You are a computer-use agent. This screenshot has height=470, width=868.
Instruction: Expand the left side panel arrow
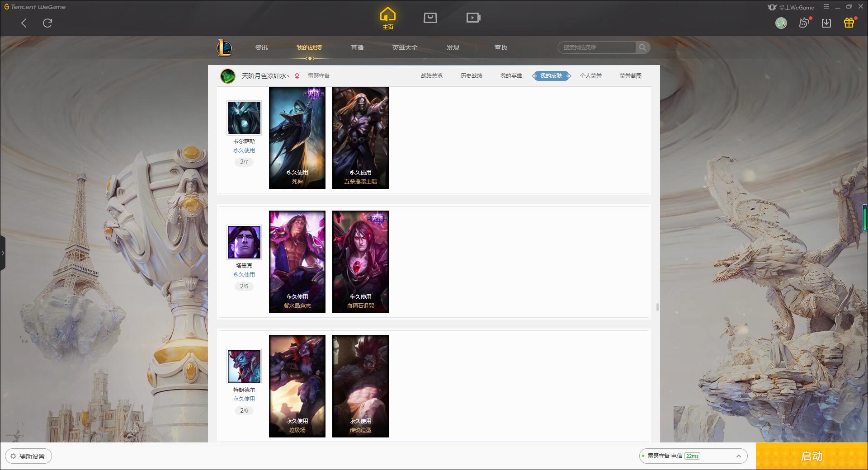pyautogui.click(x=3, y=253)
